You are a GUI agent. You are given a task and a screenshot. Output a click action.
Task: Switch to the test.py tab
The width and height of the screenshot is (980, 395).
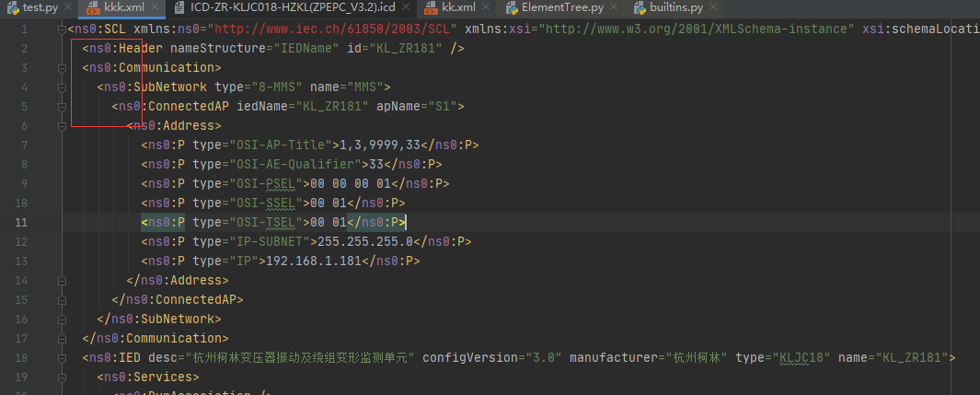32,8
